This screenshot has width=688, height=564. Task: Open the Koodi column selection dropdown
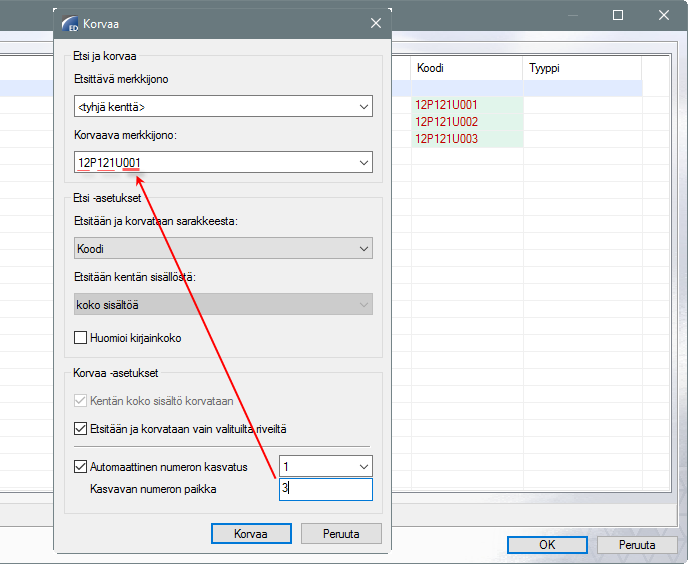tap(362, 248)
